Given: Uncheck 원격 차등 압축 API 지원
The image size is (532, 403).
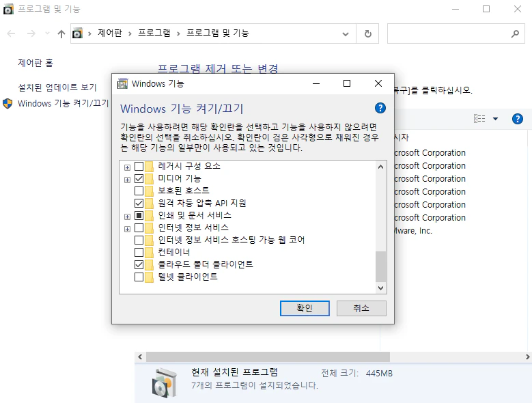Looking at the screenshot, I should tap(139, 203).
